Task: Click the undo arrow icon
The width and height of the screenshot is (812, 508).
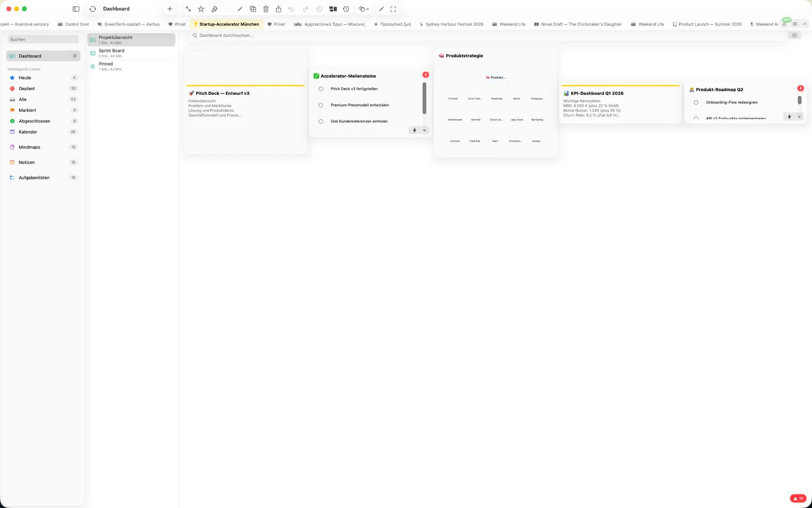Action: (x=291, y=9)
